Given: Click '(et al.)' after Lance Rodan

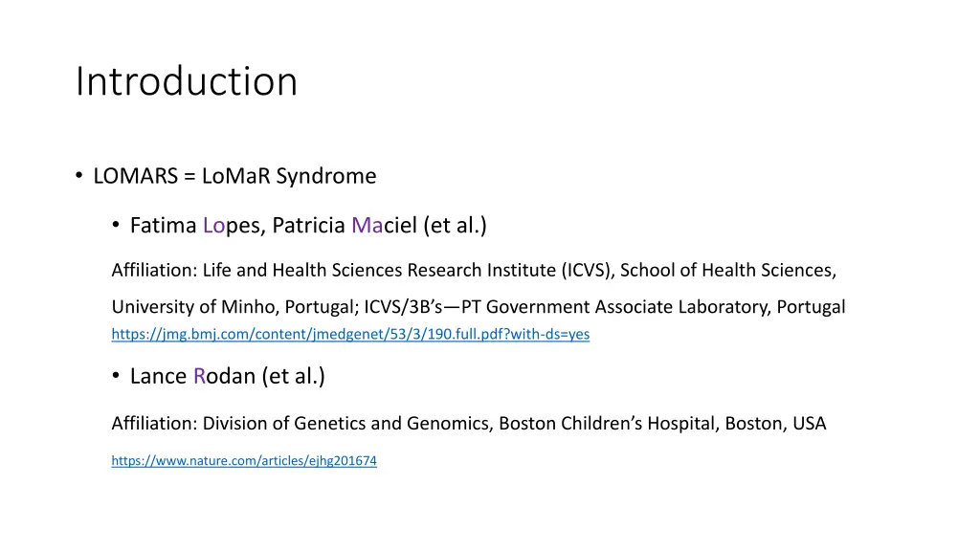Looking at the screenshot, I should click(293, 376).
